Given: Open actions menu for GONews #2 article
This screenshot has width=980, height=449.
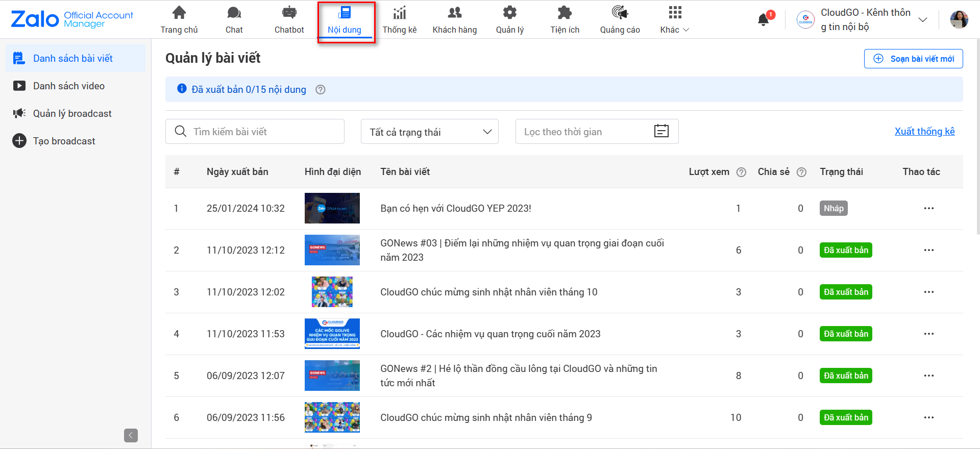Looking at the screenshot, I should click(929, 376).
